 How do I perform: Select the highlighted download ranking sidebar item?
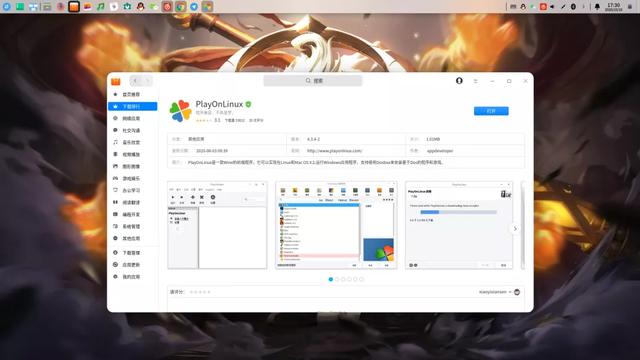[132, 106]
